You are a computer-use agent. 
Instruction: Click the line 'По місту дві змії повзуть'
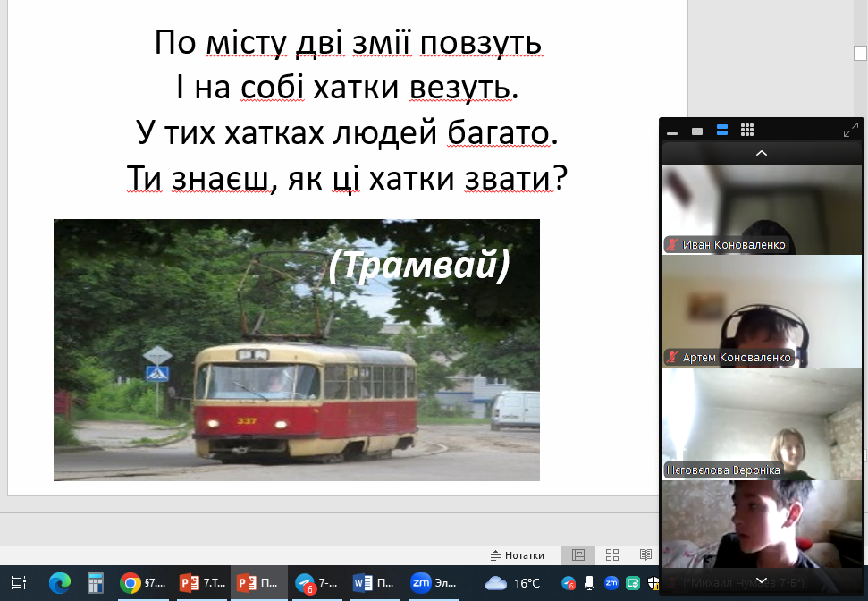348,42
